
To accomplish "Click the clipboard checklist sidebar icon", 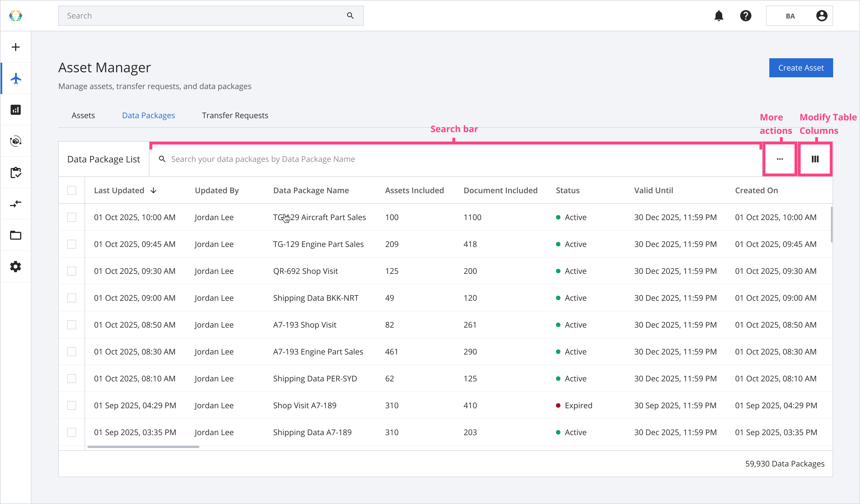I will click(x=16, y=173).
